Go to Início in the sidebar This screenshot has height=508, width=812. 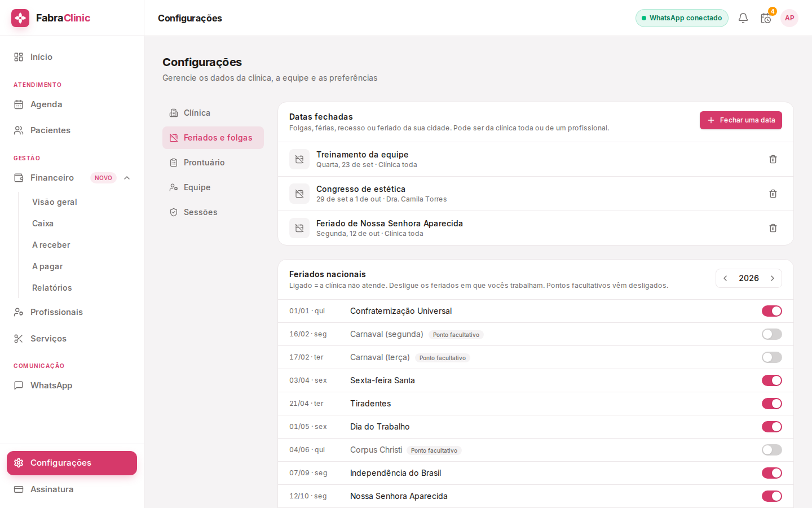point(72,57)
